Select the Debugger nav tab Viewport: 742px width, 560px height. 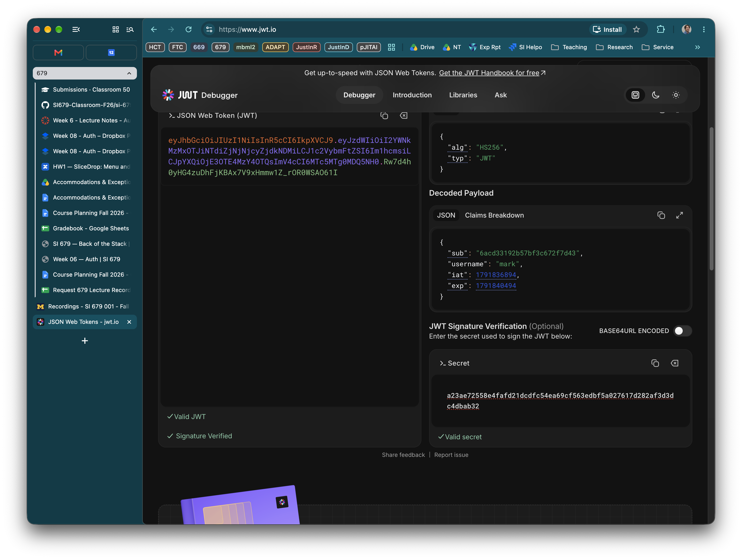pos(359,95)
